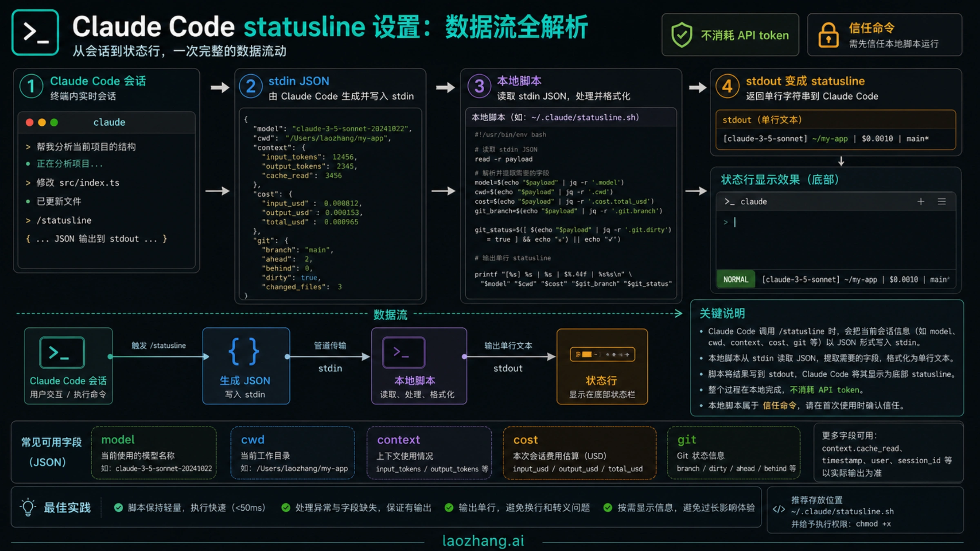Select the cwd field card
This screenshot has width=980, height=551.
pos(292,453)
